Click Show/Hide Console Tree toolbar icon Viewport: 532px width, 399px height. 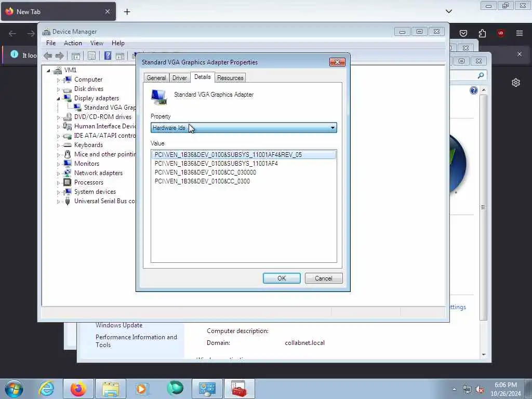[76, 56]
